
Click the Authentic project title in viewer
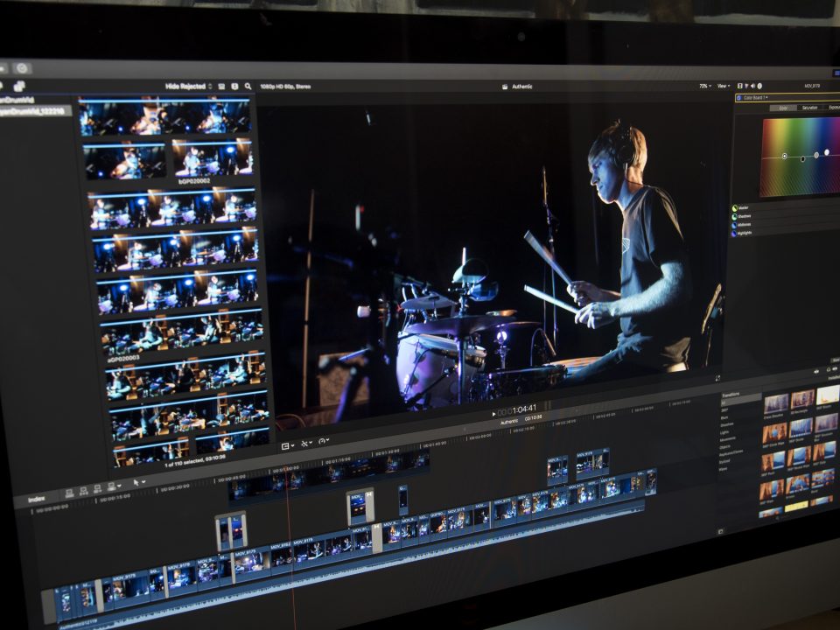tap(522, 87)
